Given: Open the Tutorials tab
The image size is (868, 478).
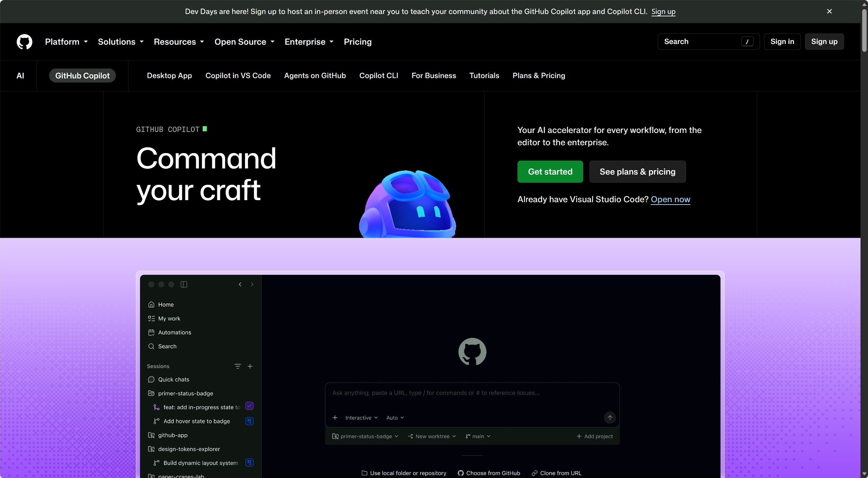Looking at the screenshot, I should (x=484, y=76).
